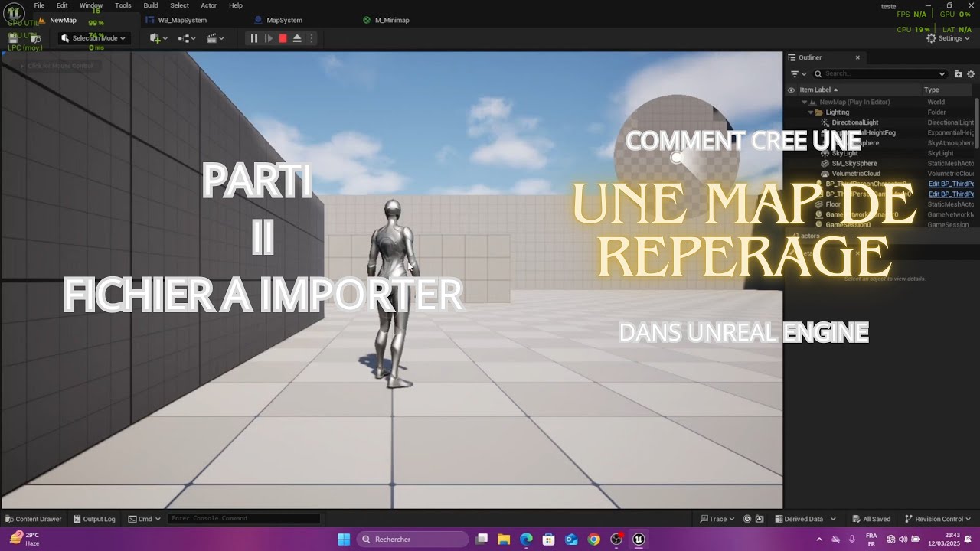Collapse the Lighting folder in Outliner
The width and height of the screenshot is (980, 551).
pyautogui.click(x=811, y=112)
